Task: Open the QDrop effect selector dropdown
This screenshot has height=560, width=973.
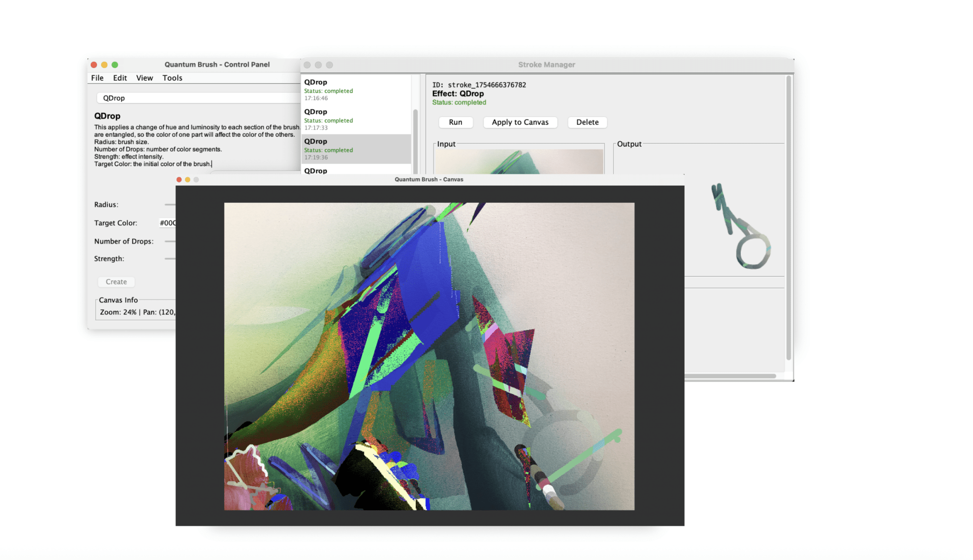Action: 199,98
